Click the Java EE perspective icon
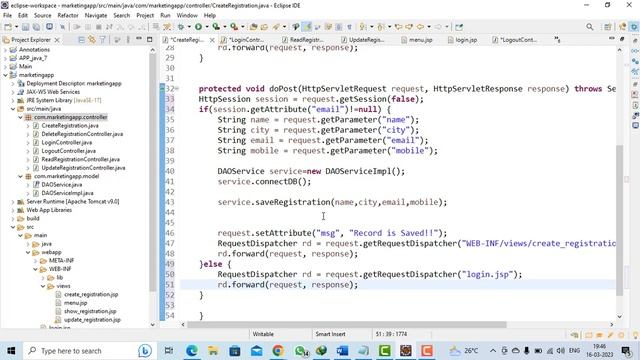640x360 pixels. [622, 27]
